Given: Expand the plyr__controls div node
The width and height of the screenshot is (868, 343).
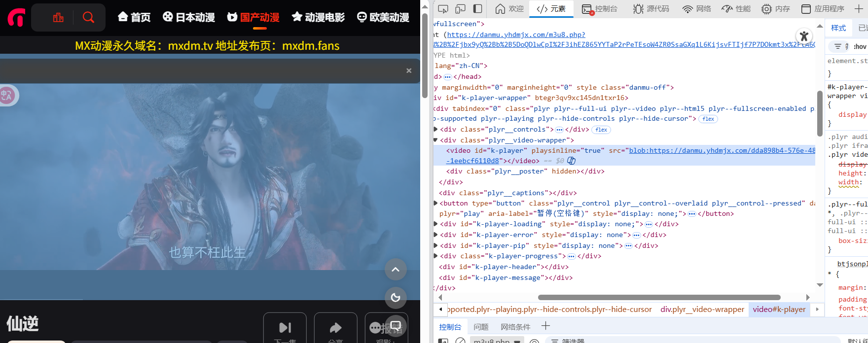Looking at the screenshot, I should coord(435,130).
